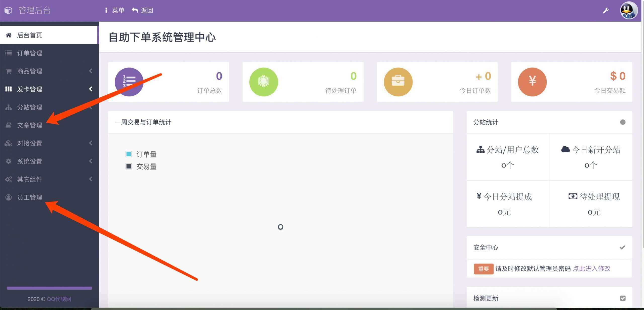Click the gray dot on the 分站统计 panel
The height and width of the screenshot is (310, 644).
point(623,122)
